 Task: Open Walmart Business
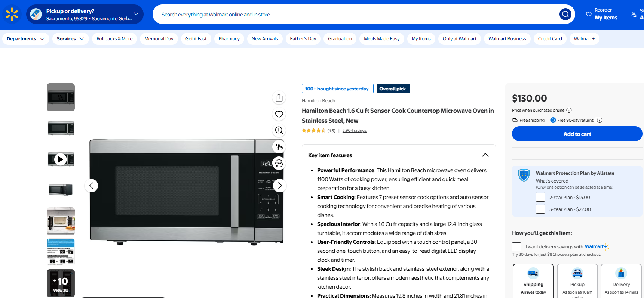pos(507,39)
